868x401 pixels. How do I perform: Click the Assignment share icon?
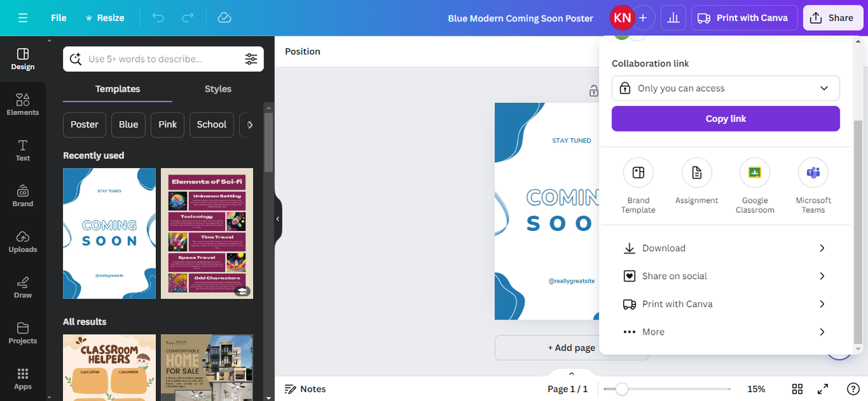coord(696,173)
